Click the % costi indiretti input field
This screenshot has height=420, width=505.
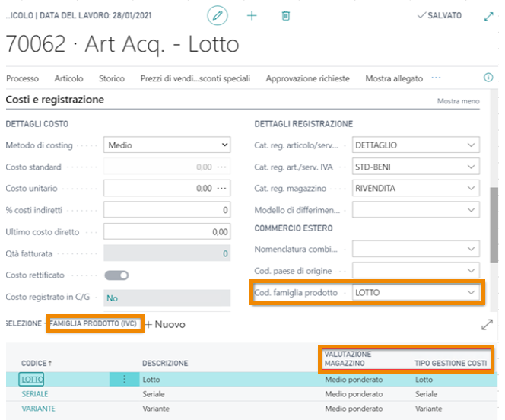coord(167,210)
